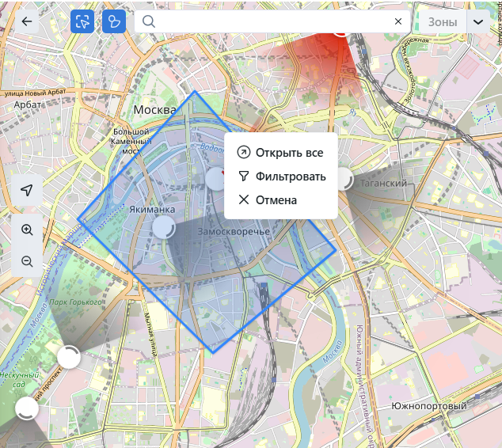
Task: Select the camera marker near Якиманка
Action: (x=163, y=228)
